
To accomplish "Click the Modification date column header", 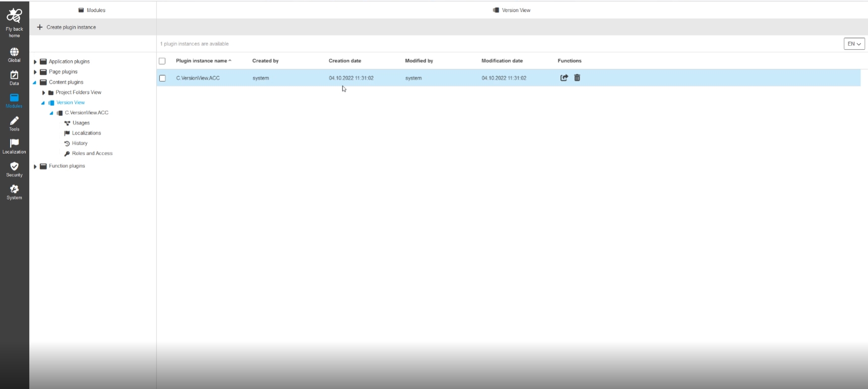I will pyautogui.click(x=502, y=61).
